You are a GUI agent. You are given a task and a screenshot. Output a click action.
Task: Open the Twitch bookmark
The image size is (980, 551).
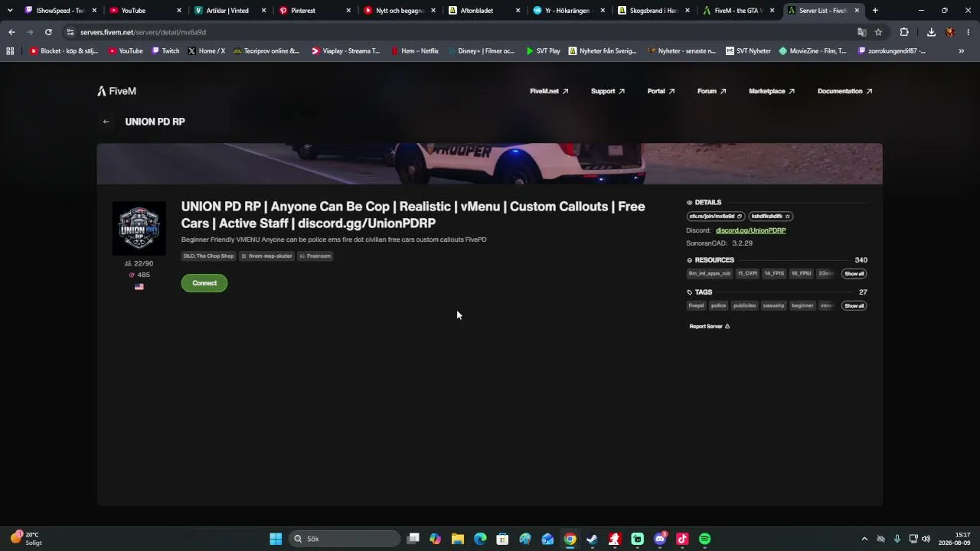tap(165, 51)
